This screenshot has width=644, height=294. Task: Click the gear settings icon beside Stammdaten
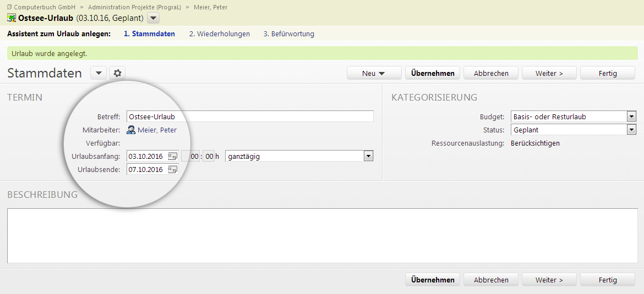click(117, 74)
